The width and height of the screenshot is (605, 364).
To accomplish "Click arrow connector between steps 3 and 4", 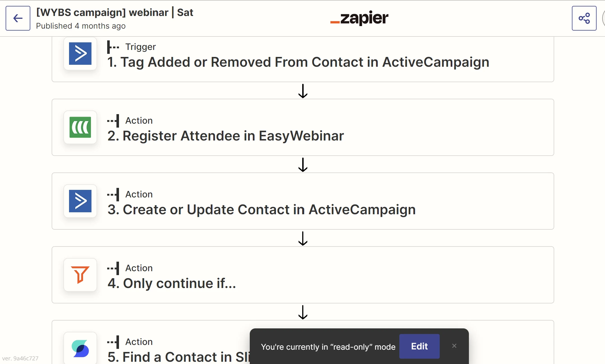I will 303,238.
